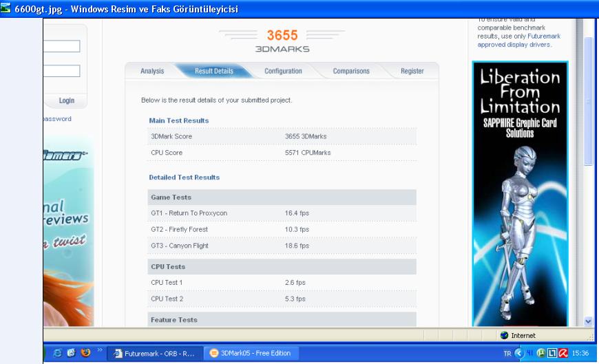Click the GT2 - Firefly Forest label

tap(179, 230)
